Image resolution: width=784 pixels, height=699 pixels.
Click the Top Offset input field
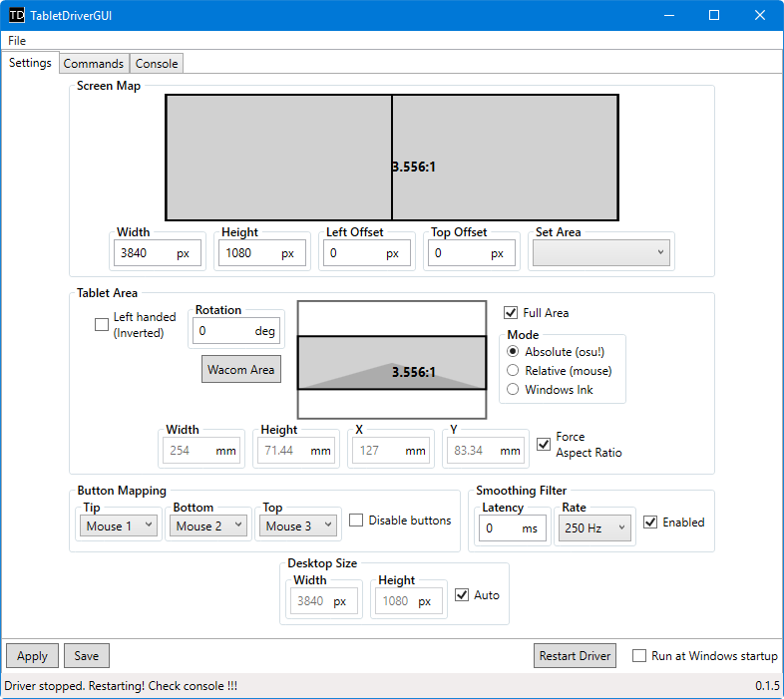(x=472, y=253)
